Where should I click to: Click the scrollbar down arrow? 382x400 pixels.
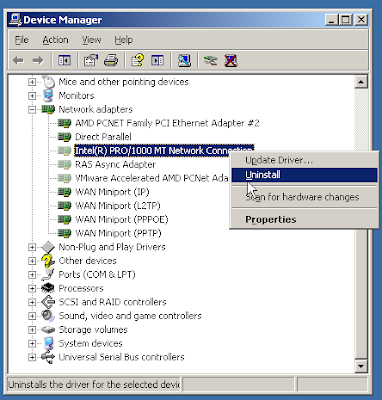[x=361, y=366]
